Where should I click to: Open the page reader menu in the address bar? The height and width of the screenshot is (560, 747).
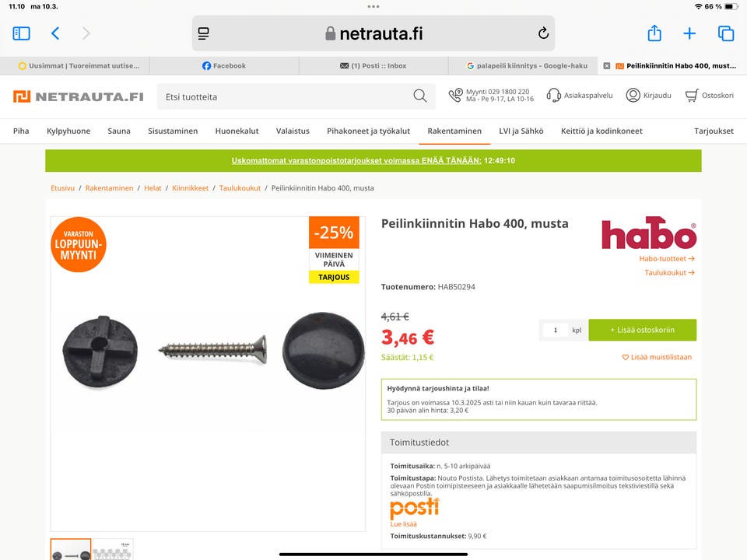[203, 33]
